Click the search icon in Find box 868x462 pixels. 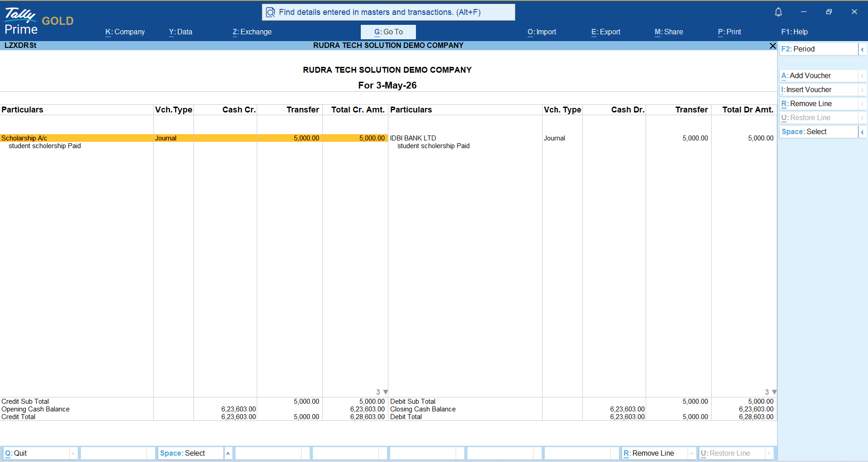(270, 12)
